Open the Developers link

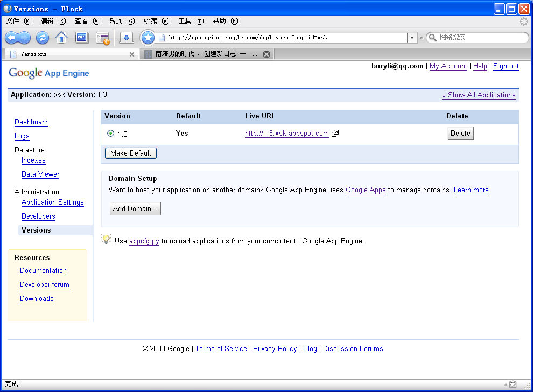tap(38, 216)
